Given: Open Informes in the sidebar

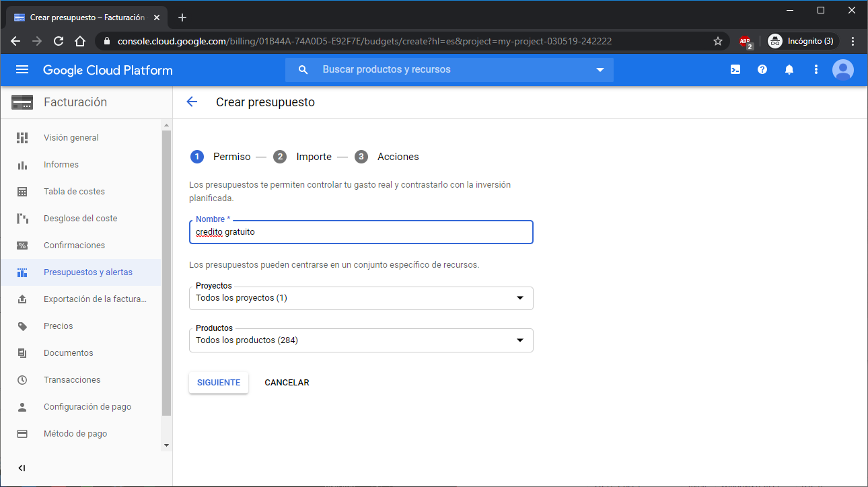Looking at the screenshot, I should pos(61,165).
